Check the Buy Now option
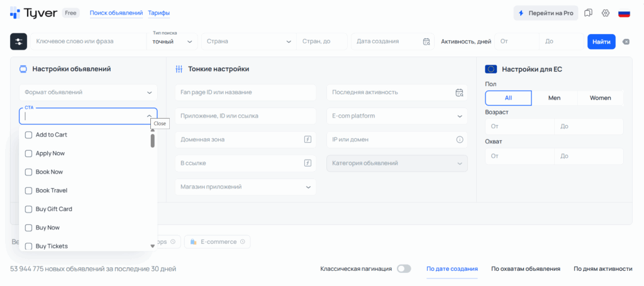644x286 pixels. pyautogui.click(x=28, y=228)
